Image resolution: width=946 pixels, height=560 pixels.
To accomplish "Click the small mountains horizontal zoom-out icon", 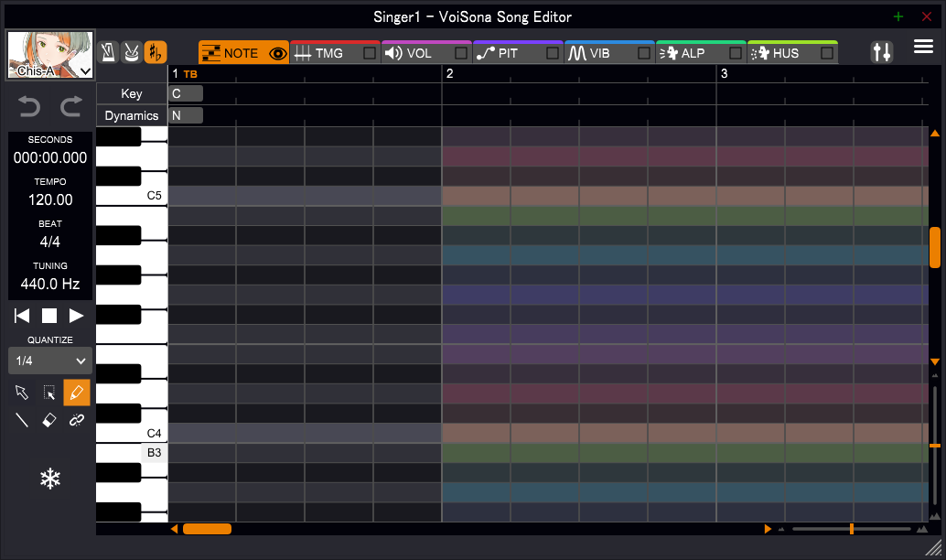I will tap(781, 529).
